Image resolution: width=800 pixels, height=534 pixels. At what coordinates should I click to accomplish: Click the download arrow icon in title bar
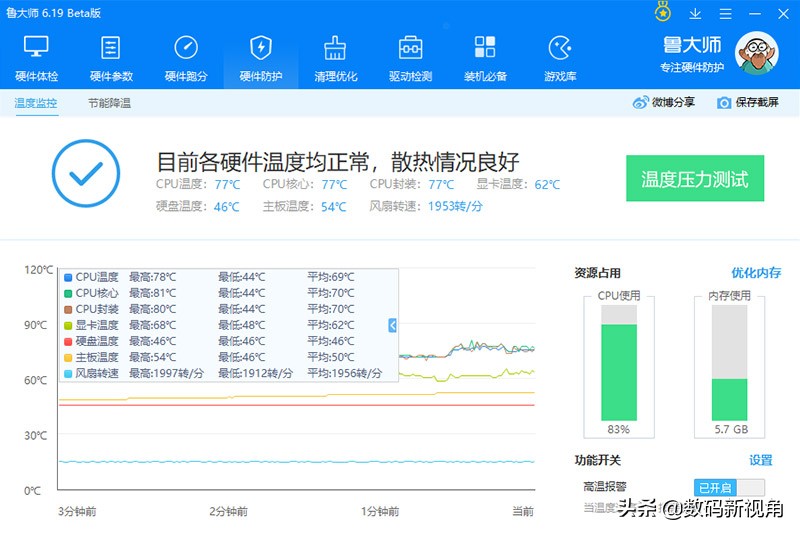click(x=695, y=14)
